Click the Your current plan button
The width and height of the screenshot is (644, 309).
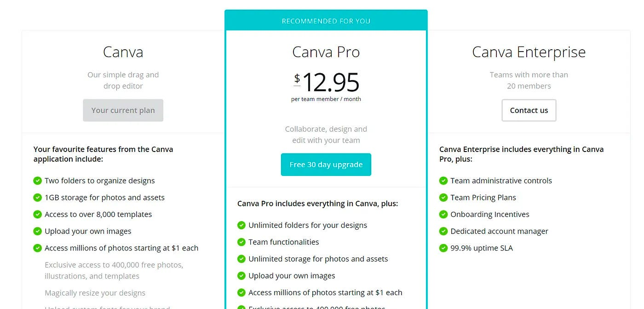click(123, 111)
